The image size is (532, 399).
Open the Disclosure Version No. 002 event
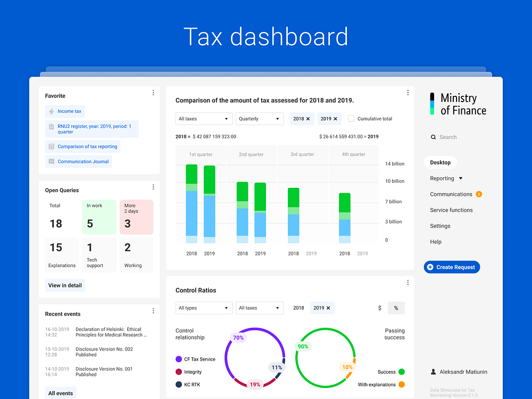pos(104,352)
